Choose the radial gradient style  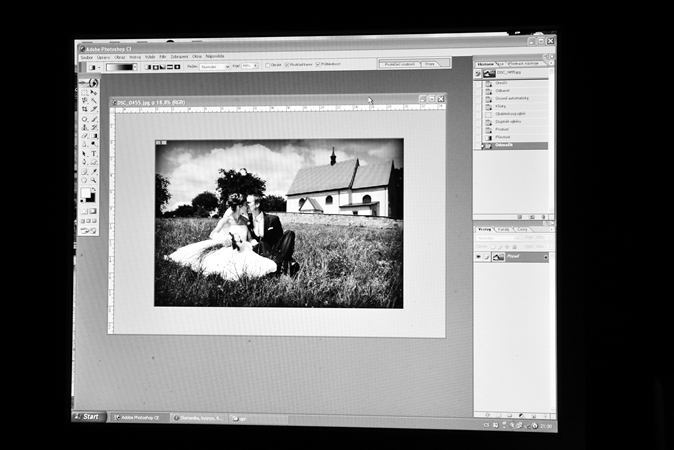tap(156, 67)
